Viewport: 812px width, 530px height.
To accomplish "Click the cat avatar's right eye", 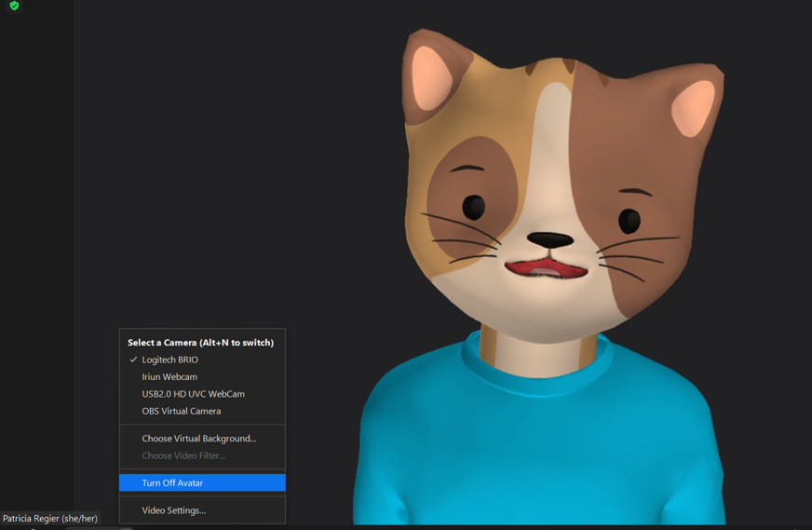I will point(629,221).
